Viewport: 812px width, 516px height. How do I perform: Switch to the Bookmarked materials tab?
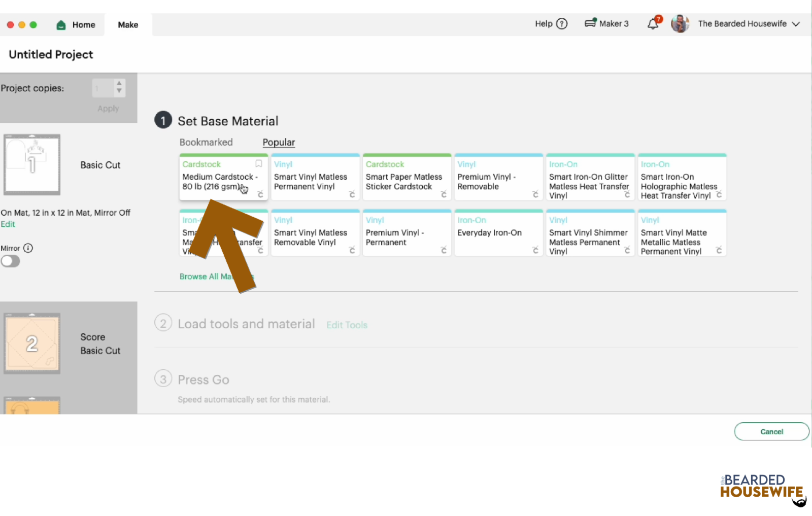pyautogui.click(x=206, y=142)
